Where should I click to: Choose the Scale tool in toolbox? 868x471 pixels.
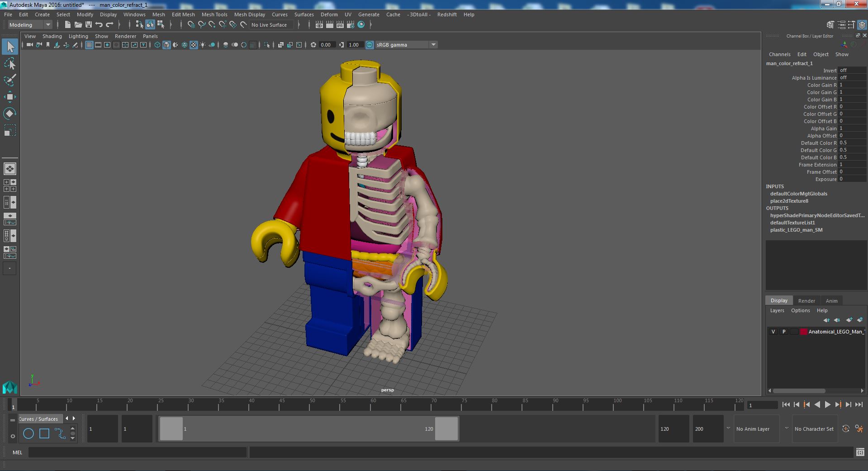coord(10,130)
